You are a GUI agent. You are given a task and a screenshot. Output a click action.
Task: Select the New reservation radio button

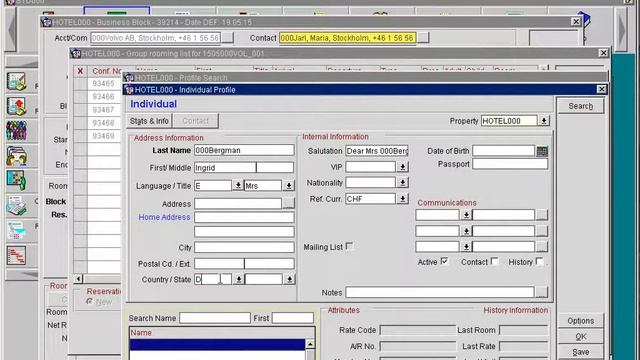(89, 301)
